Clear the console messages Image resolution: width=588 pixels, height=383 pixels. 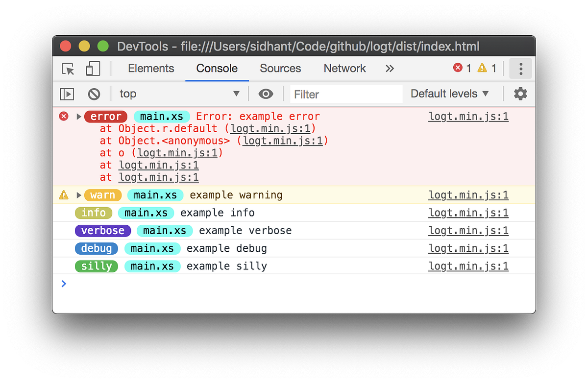[x=94, y=94]
